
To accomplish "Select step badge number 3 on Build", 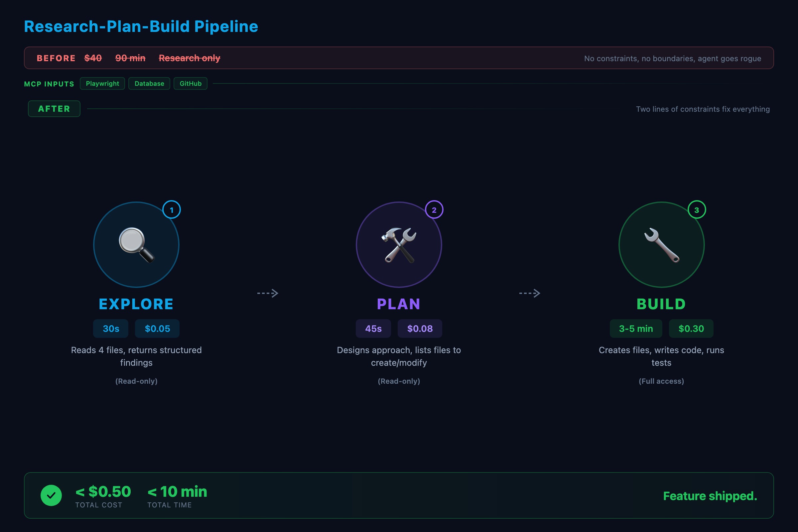I will (x=696, y=210).
